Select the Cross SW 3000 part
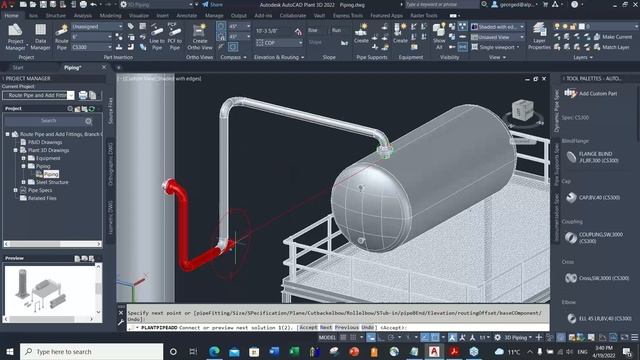 click(x=597, y=278)
